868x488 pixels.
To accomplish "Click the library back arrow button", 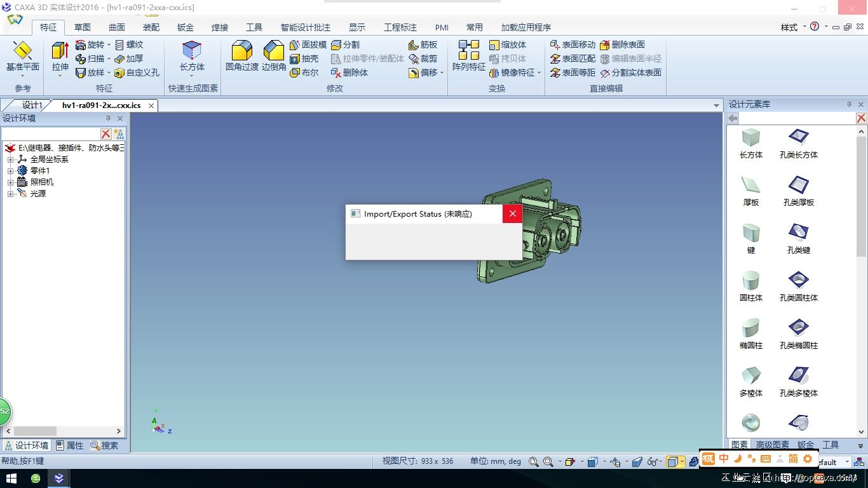I will point(733,118).
